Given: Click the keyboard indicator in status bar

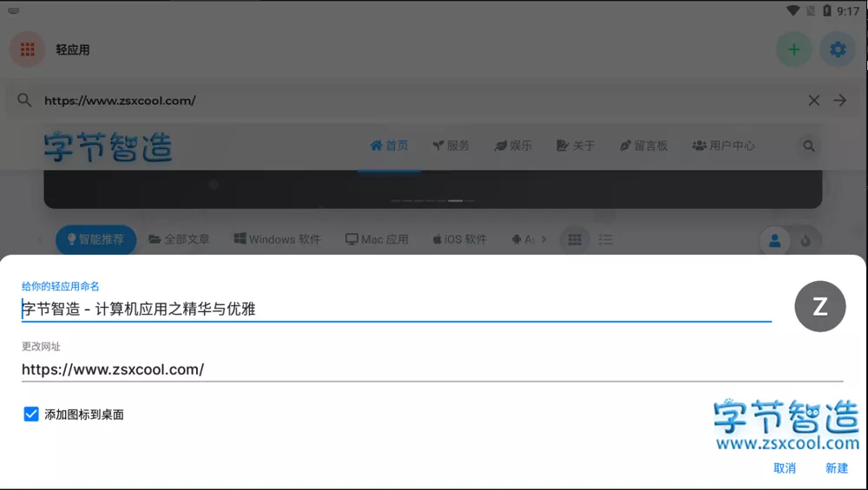Looking at the screenshot, I should (x=14, y=11).
